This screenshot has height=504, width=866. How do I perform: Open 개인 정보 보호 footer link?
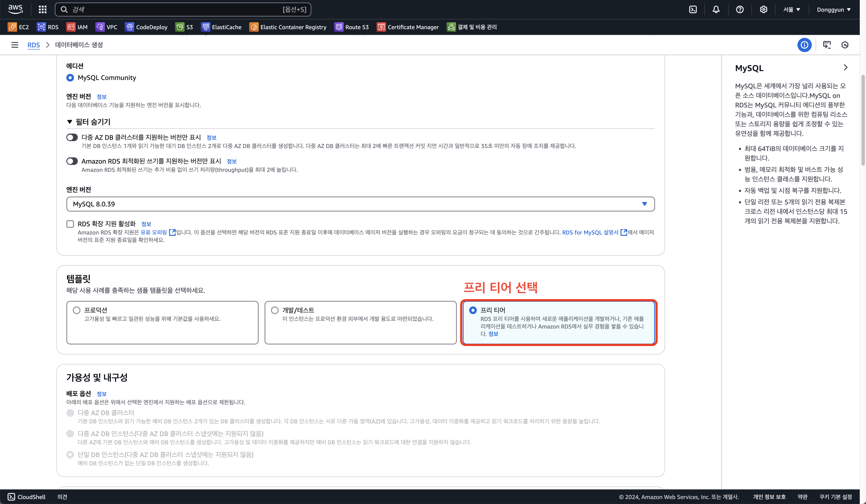[769, 497]
